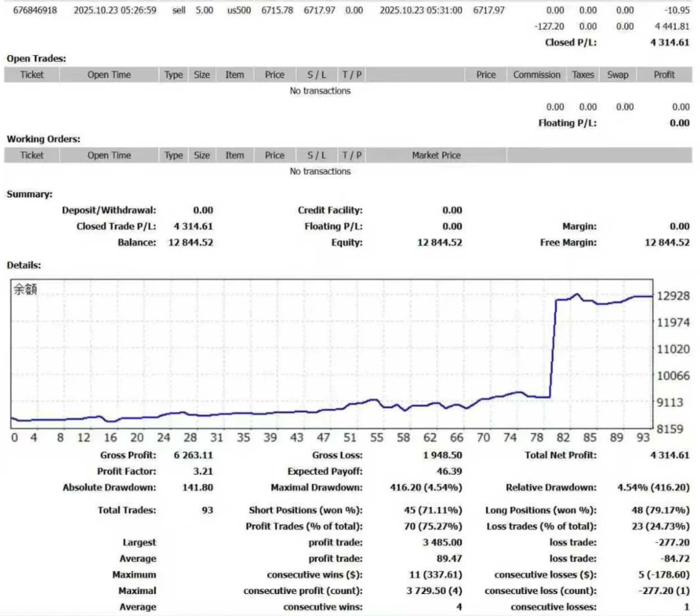
Task: Click the Profit column header in Open Trades
Action: point(664,75)
